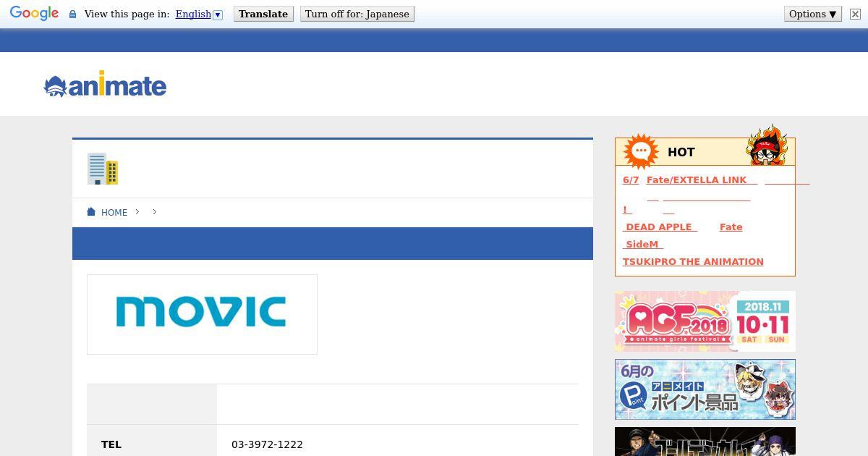This screenshot has width=868, height=456.
Task: Click the company building icon
Action: tap(103, 169)
